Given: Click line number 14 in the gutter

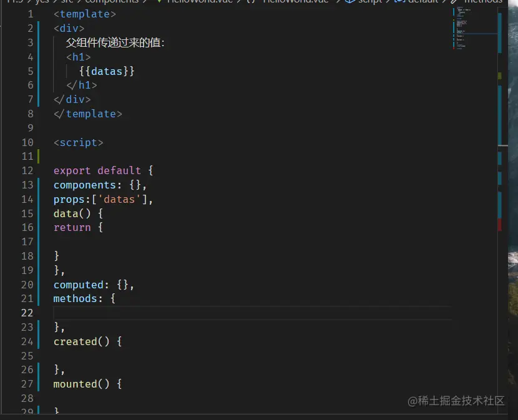Looking at the screenshot, I should coord(27,200).
